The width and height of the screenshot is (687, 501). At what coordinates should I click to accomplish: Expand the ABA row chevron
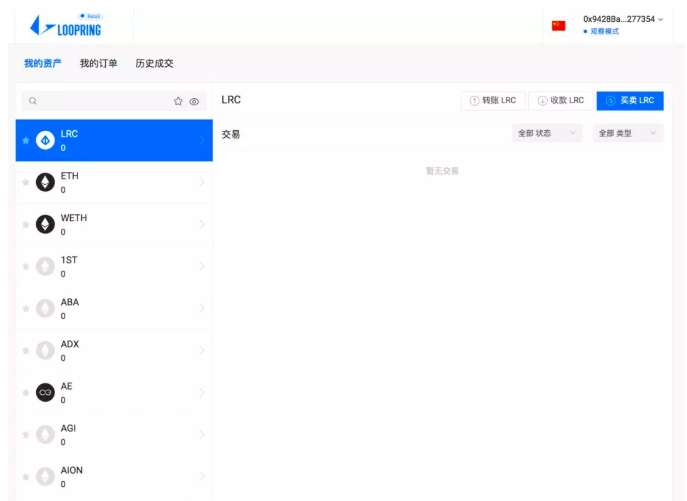(x=202, y=309)
